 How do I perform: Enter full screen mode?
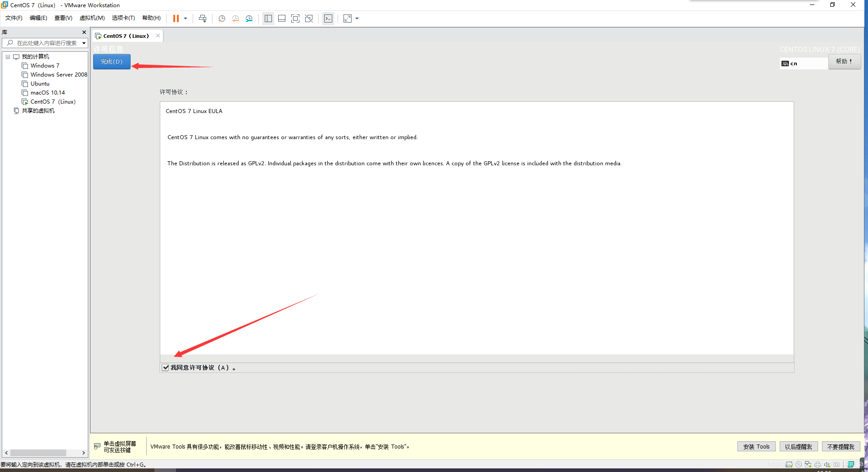click(x=295, y=18)
